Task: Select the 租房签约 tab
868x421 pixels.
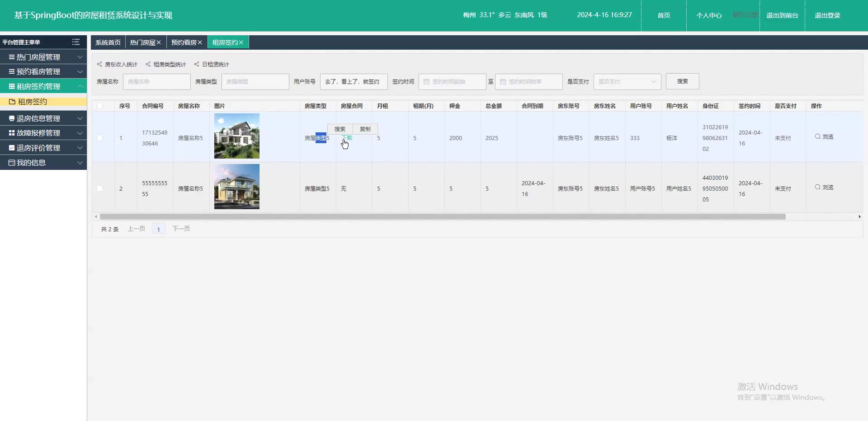Action: point(225,42)
